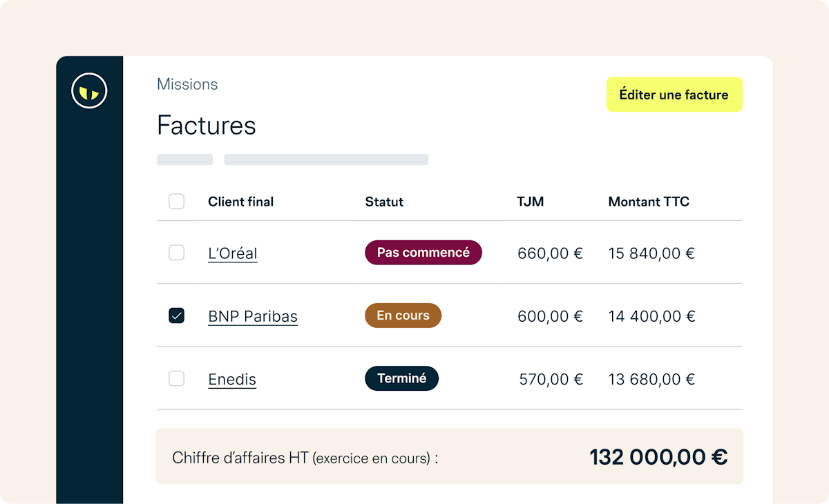
Task: Open the L'Oréal client link
Action: (x=232, y=253)
